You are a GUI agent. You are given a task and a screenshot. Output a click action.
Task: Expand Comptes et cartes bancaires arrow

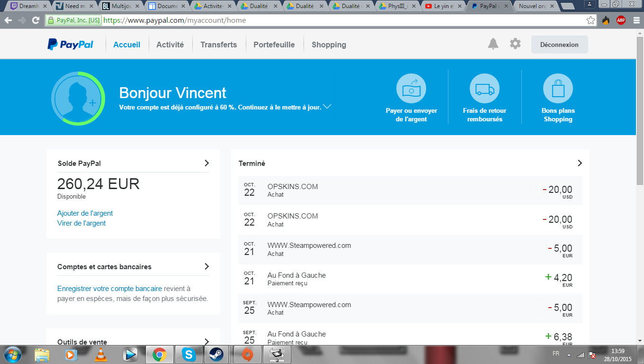[x=206, y=266]
